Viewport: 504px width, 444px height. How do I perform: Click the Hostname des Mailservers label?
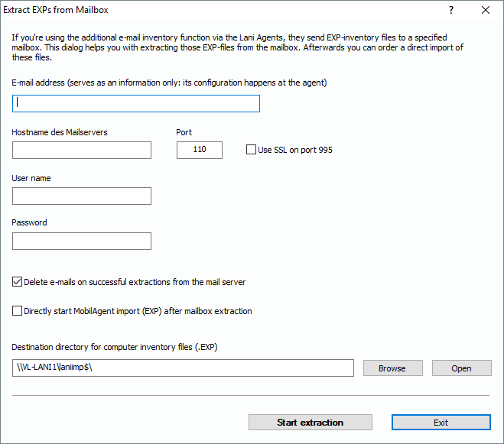60,132
